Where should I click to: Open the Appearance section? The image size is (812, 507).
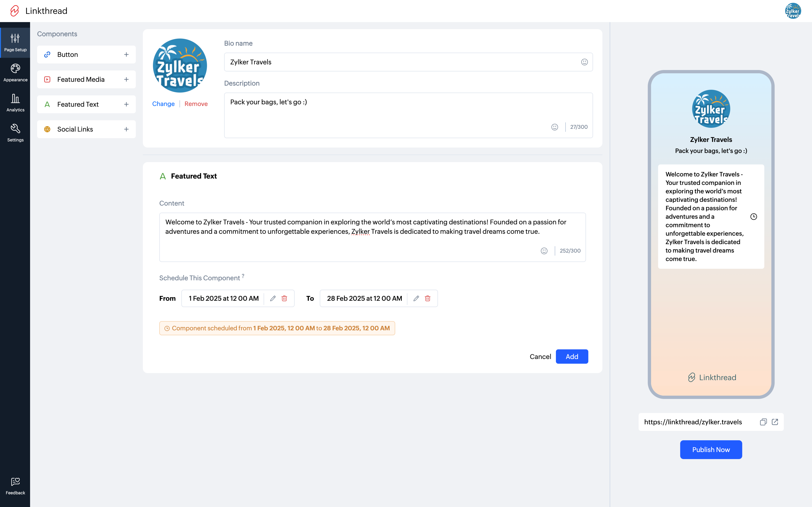click(15, 72)
